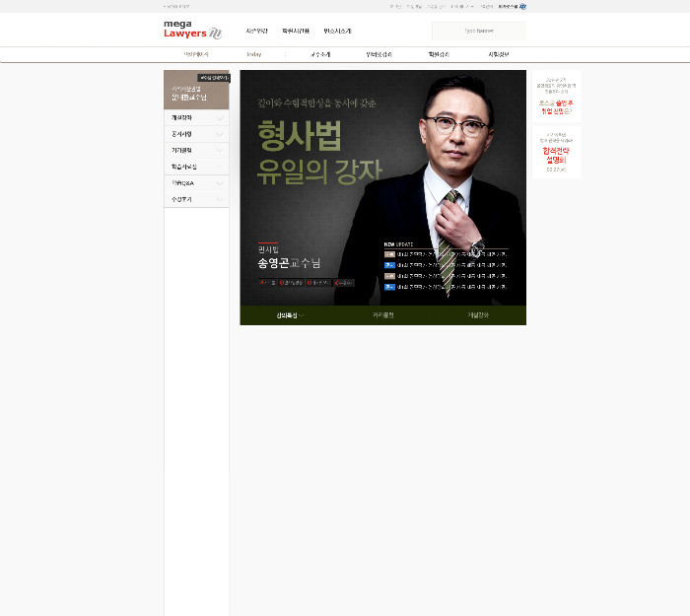690x616 pixels.
Task: Open 학원시간표 in the main header menu
Action: [296, 31]
